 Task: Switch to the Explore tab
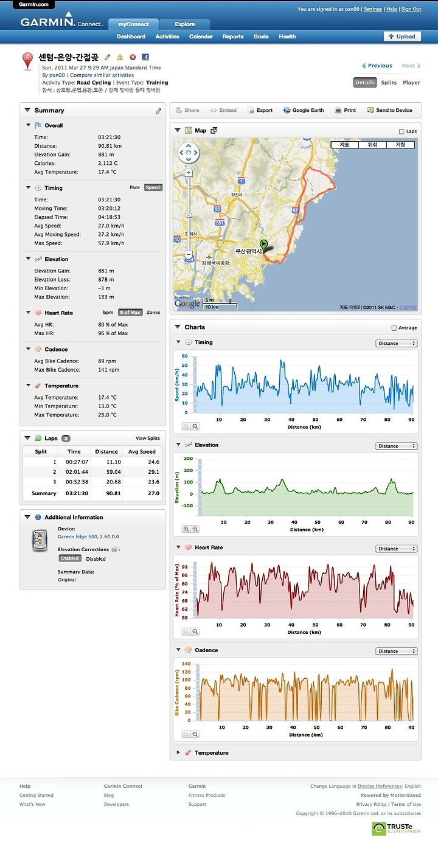[185, 24]
